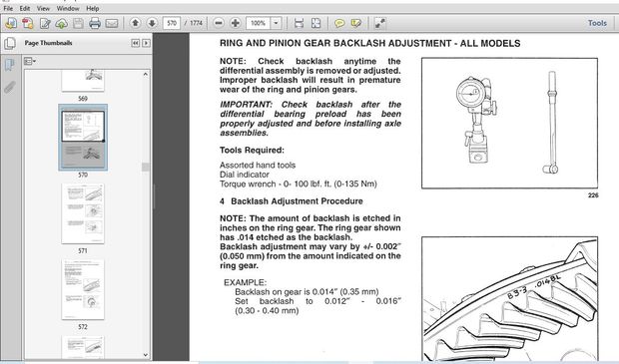Expand the thumbnails pane with right arrow

click(146, 43)
